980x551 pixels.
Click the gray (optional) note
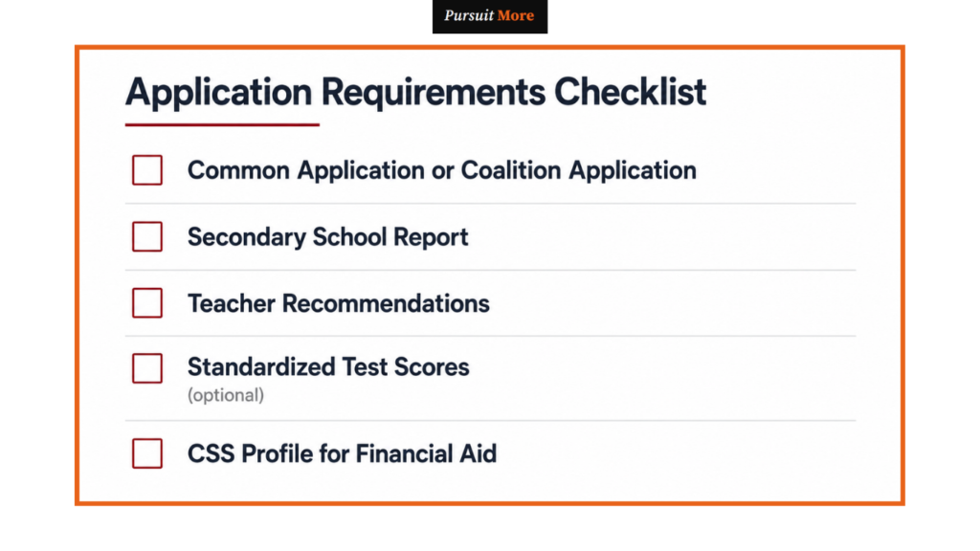(x=226, y=395)
